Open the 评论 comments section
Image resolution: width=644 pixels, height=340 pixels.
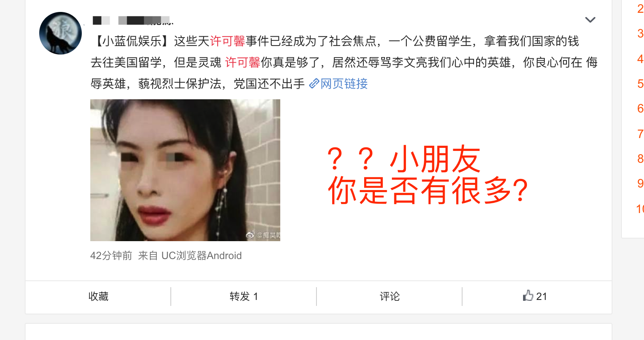390,296
